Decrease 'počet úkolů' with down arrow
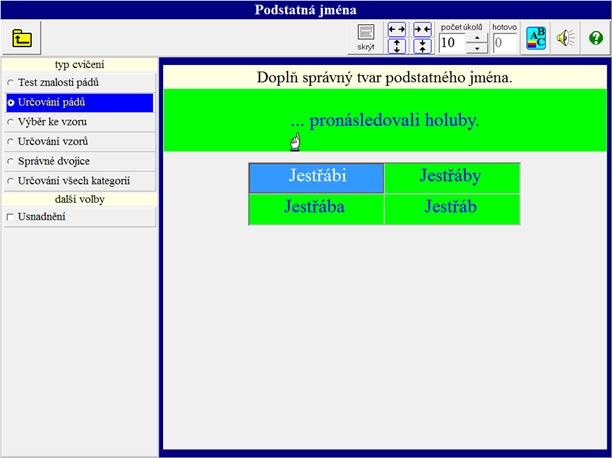612x458 pixels. [x=477, y=47]
